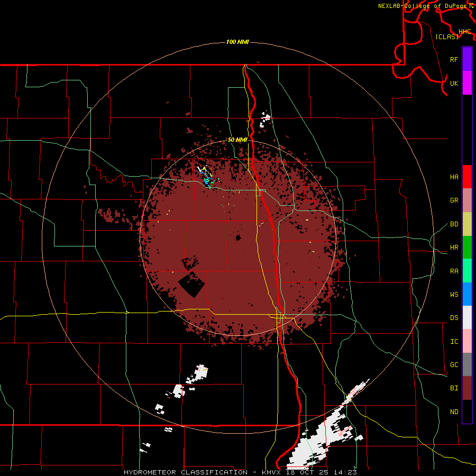Click the 'HYDROMETEOR CLASSIFICATION' title text
This screenshot has width=476, height=476.
click(186, 472)
